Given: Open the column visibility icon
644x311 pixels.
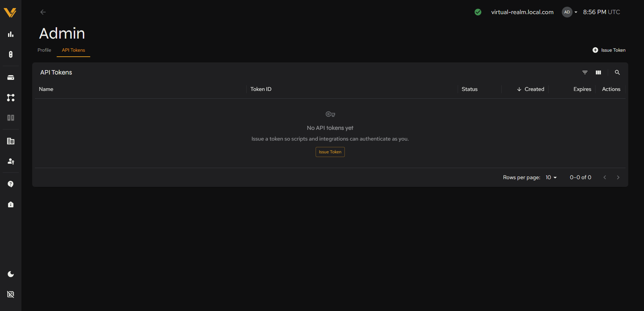Looking at the screenshot, I should [598, 72].
